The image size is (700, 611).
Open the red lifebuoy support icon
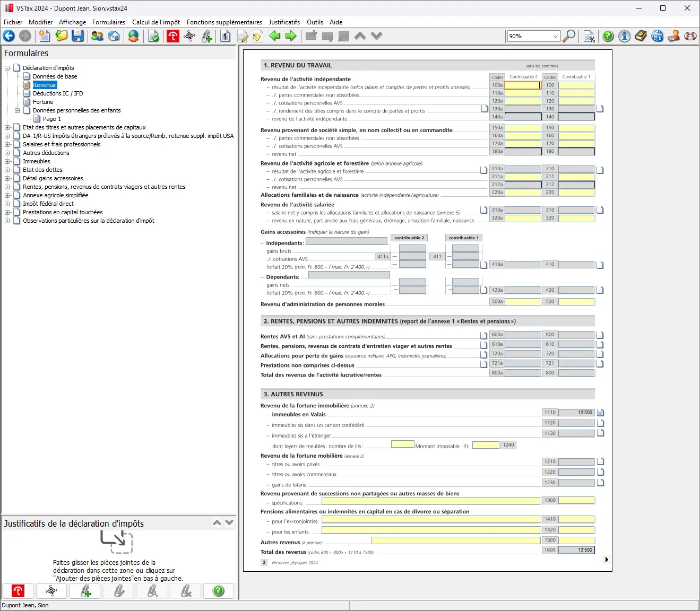[690, 36]
